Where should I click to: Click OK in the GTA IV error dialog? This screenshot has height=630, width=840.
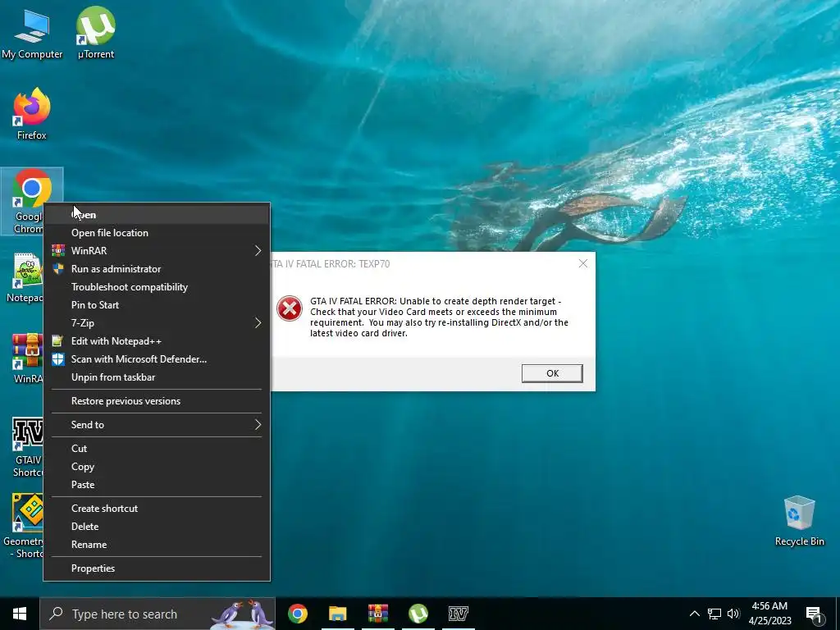552,373
